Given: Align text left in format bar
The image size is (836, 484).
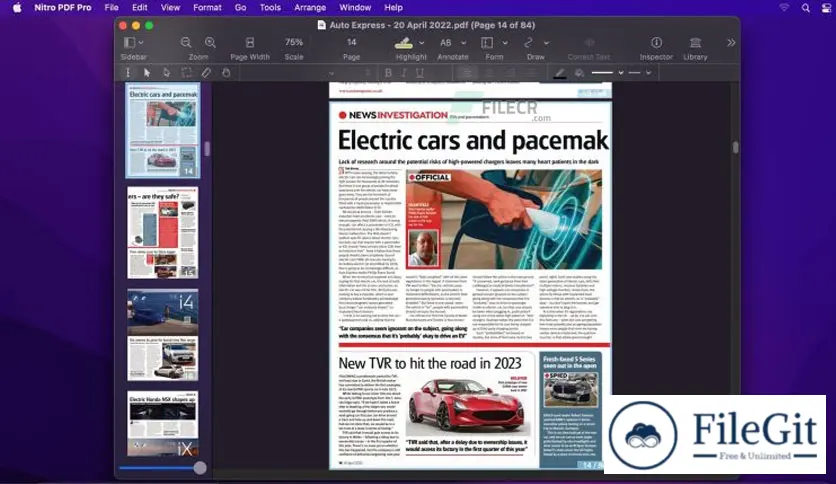Looking at the screenshot, I should (467, 73).
